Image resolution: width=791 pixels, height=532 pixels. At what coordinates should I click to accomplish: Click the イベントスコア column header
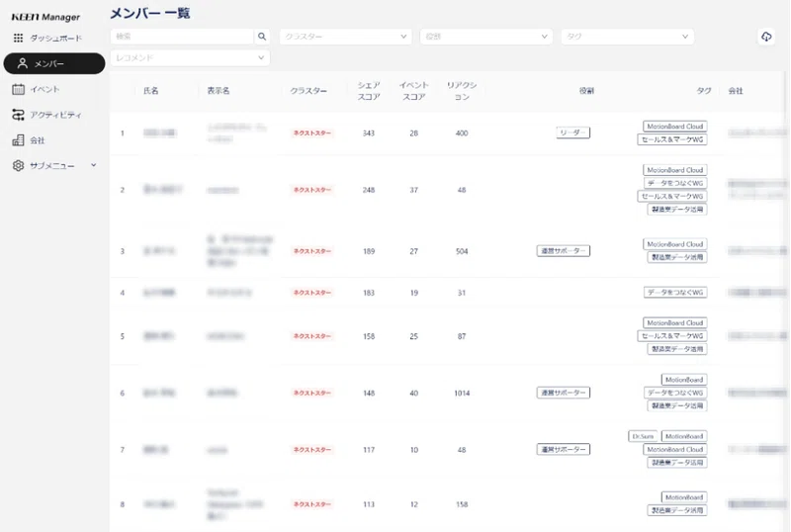coord(413,91)
